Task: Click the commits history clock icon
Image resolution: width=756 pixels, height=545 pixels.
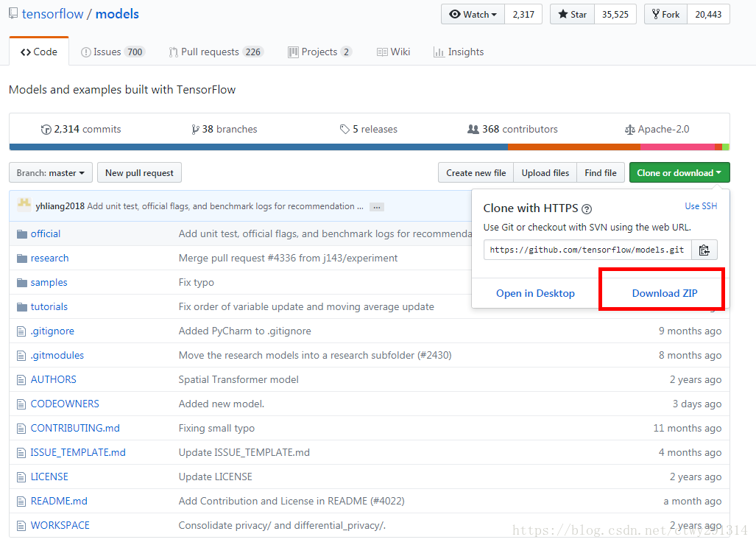Action: coord(46,130)
